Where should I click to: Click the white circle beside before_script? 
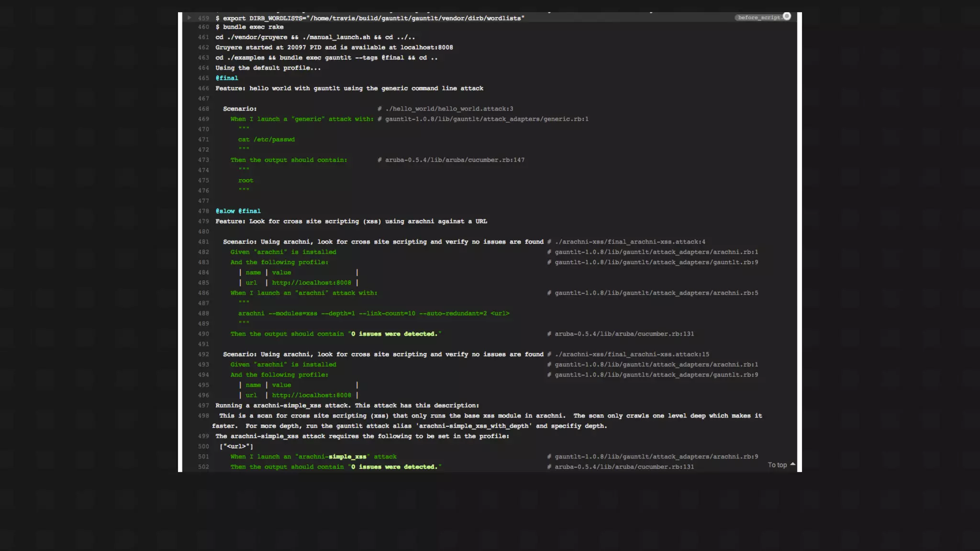point(787,17)
